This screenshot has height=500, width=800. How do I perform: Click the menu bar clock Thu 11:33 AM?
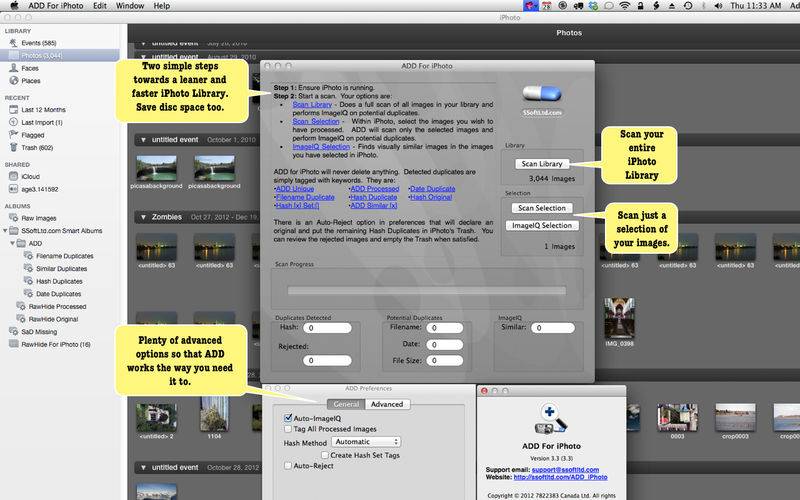(756, 6)
